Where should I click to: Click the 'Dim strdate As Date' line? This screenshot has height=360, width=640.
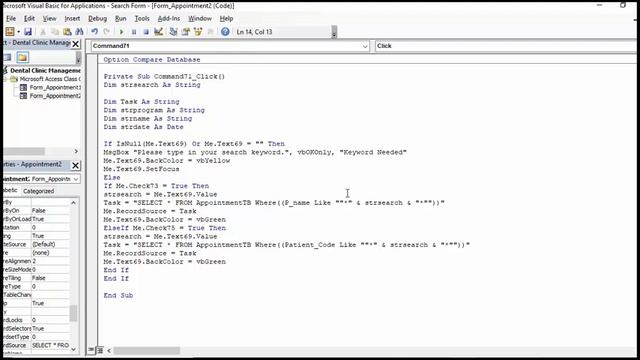143,127
